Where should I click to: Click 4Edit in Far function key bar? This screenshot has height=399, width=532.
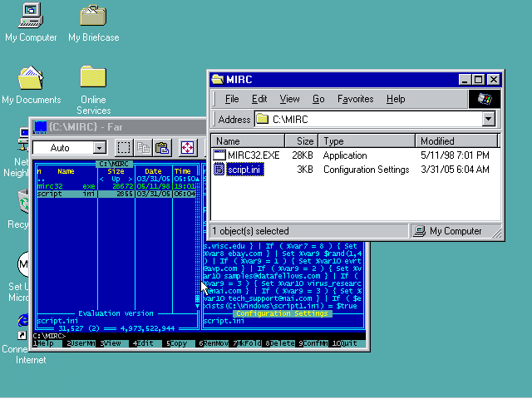(x=147, y=343)
